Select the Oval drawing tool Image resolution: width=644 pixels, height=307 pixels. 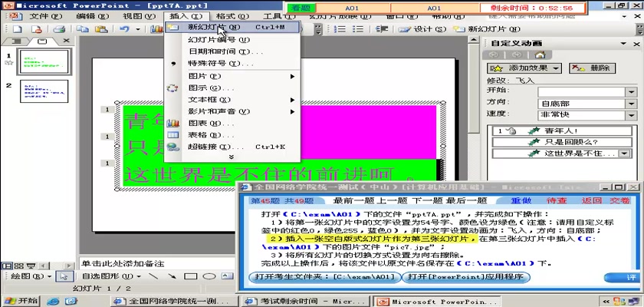tap(209, 276)
